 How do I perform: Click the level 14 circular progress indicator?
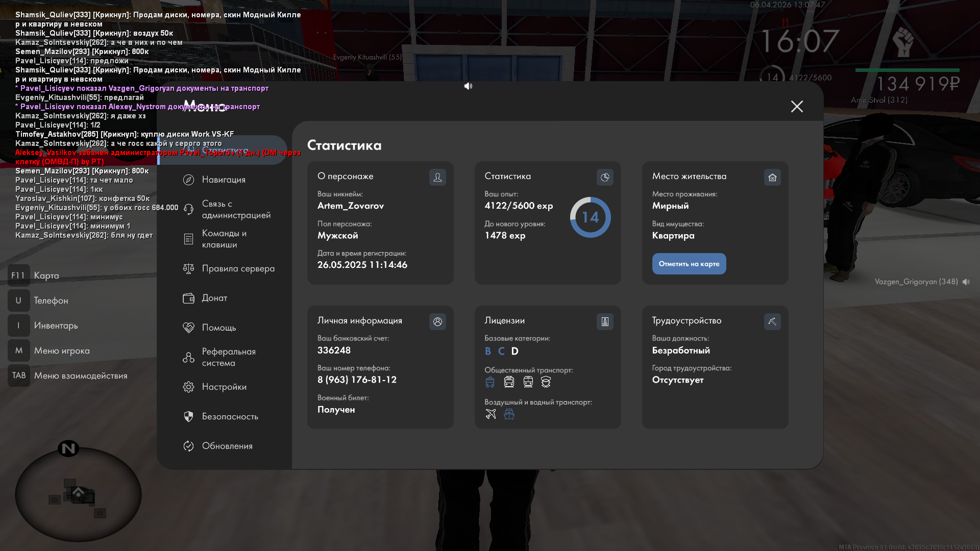pyautogui.click(x=591, y=217)
